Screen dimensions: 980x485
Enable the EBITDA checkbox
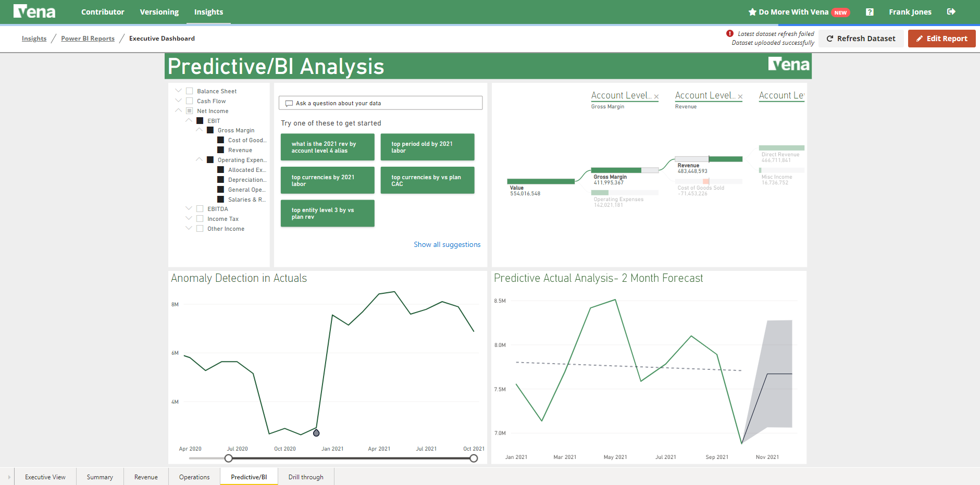(x=200, y=209)
